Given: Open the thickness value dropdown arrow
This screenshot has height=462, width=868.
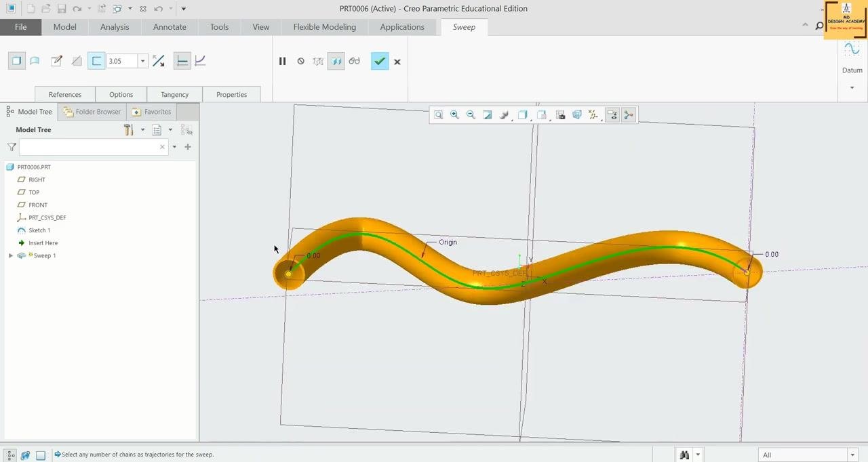Looking at the screenshot, I should pyautogui.click(x=142, y=61).
